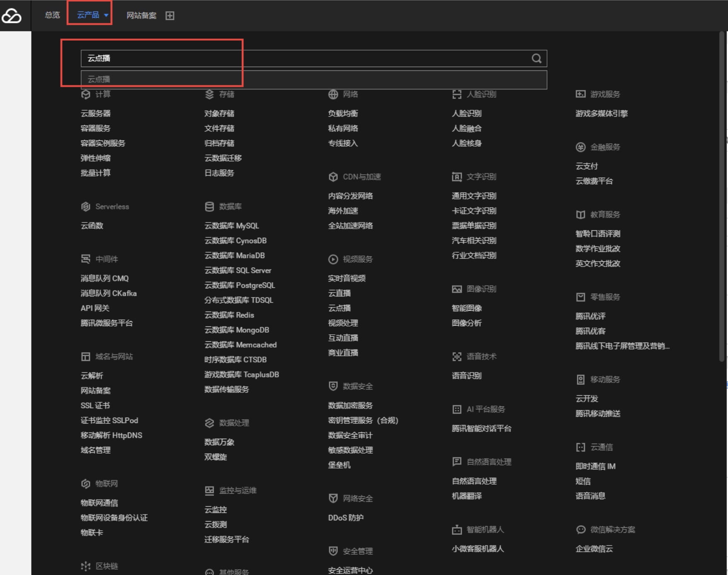Click the 数据库 category icon
Screen dimensions: 728x575
pos(210,207)
